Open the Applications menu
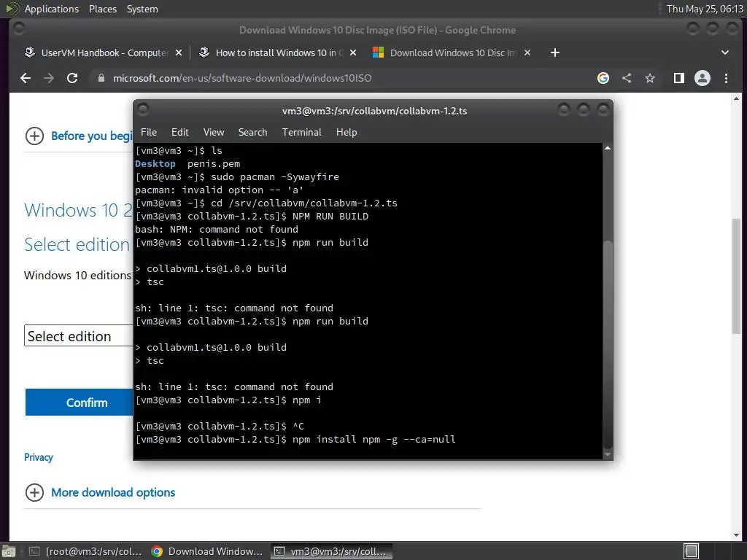 (x=52, y=9)
